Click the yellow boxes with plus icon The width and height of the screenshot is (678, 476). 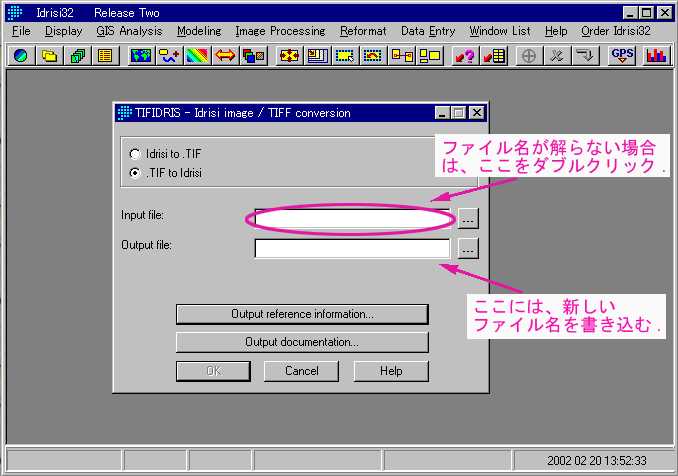[x=169, y=56]
